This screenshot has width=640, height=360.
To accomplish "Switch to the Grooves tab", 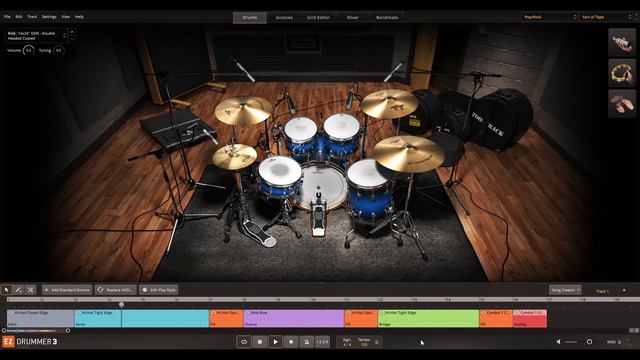I will pos(284,18).
